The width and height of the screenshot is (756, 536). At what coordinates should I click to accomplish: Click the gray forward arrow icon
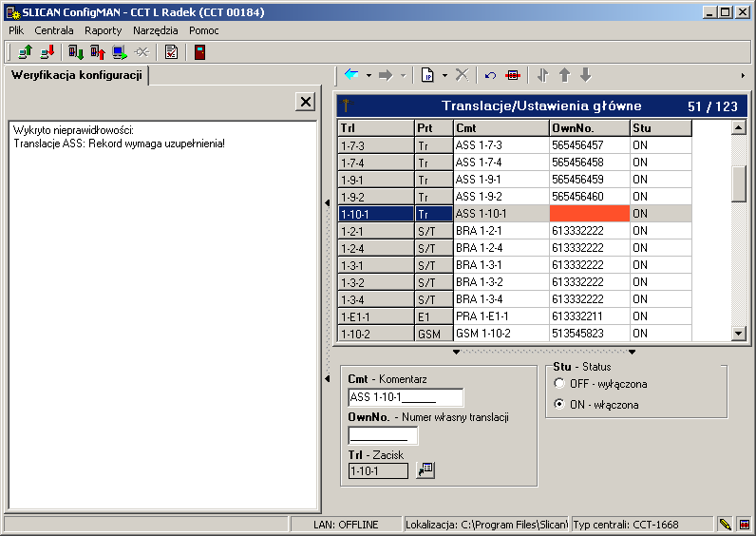[x=386, y=75]
